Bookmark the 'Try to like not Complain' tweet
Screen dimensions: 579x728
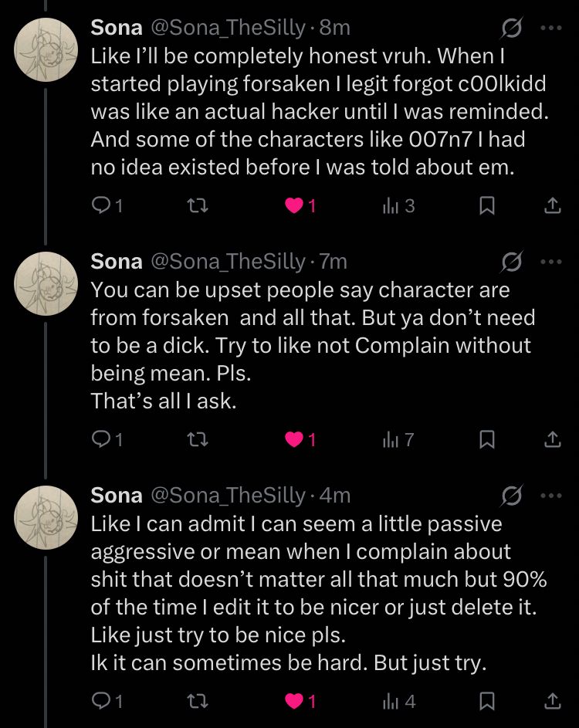[x=486, y=440]
